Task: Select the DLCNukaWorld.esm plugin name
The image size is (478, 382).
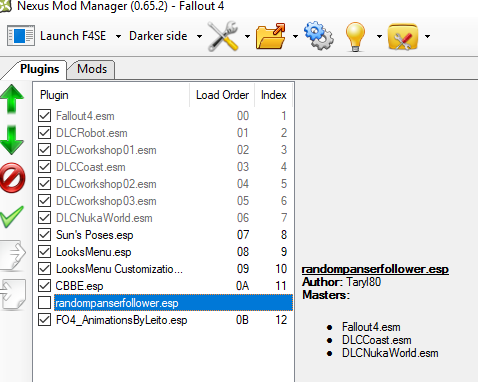Action: [x=104, y=218]
